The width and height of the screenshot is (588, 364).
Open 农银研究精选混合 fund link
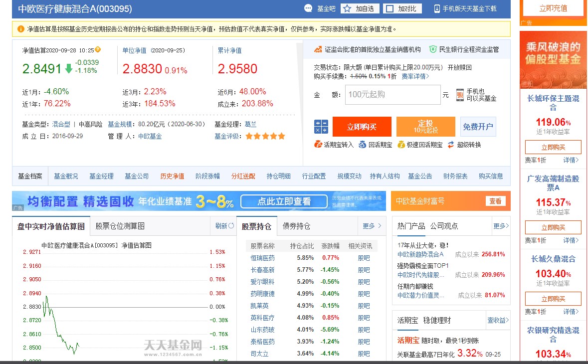pyautogui.click(x=553, y=335)
